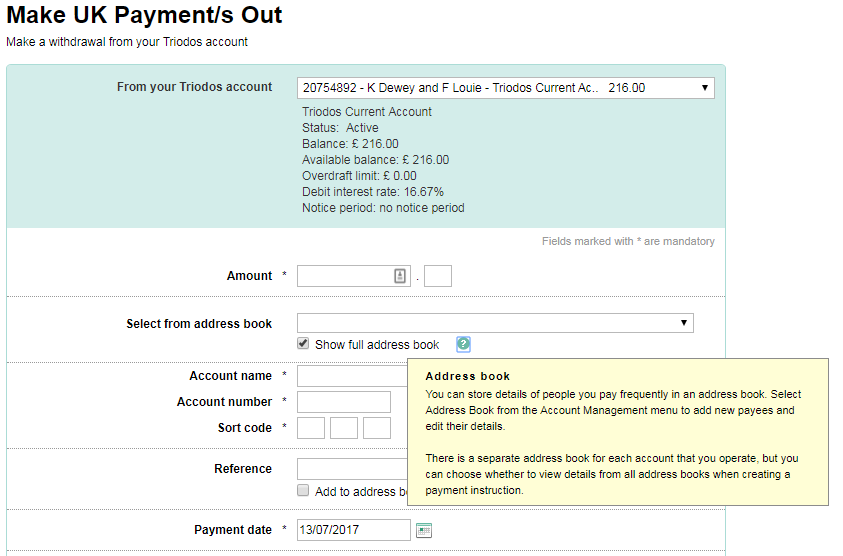Click the 'Overdraft limit: £ 0.00' text
Image resolution: width=843 pixels, height=556 pixels.
click(359, 176)
